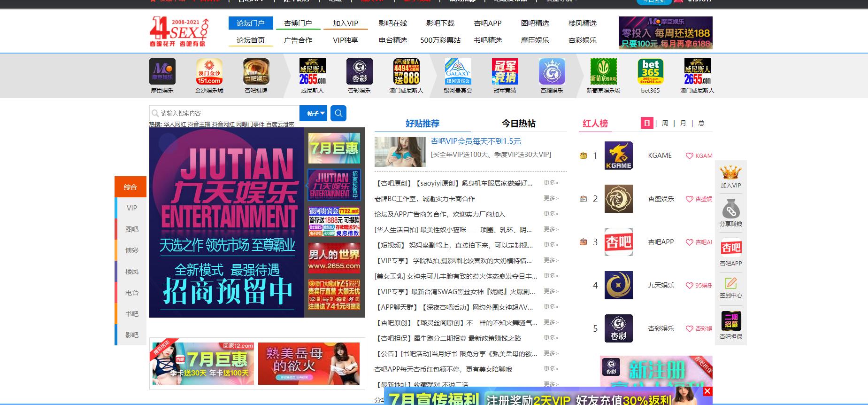Open the 新葡京娱乐场 sponsor icon
The width and height of the screenshot is (868, 405).
pos(603,71)
